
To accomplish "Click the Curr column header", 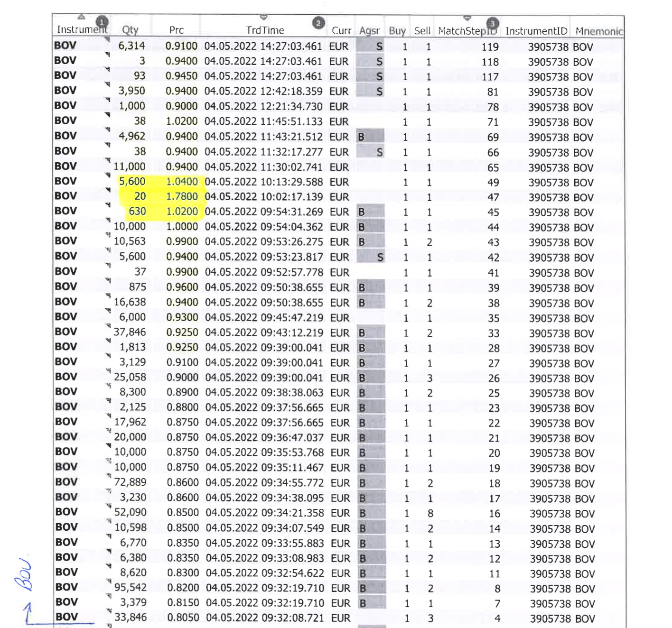I will coord(341,30).
